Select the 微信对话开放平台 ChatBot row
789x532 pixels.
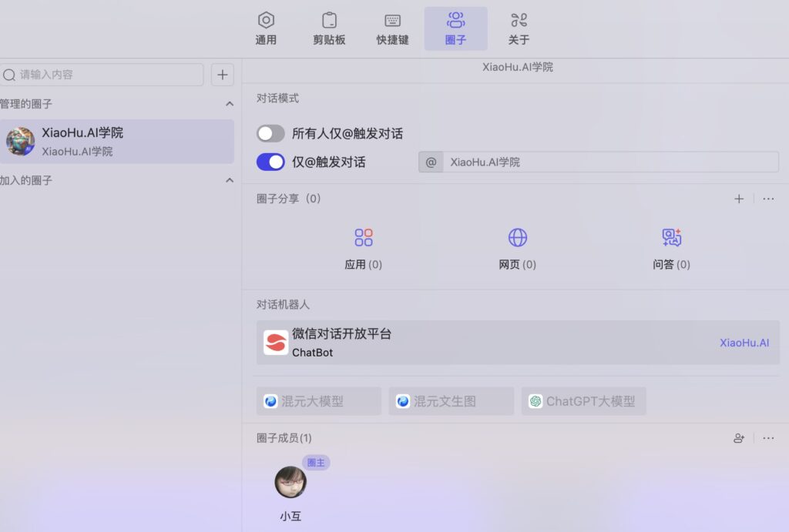click(x=518, y=343)
